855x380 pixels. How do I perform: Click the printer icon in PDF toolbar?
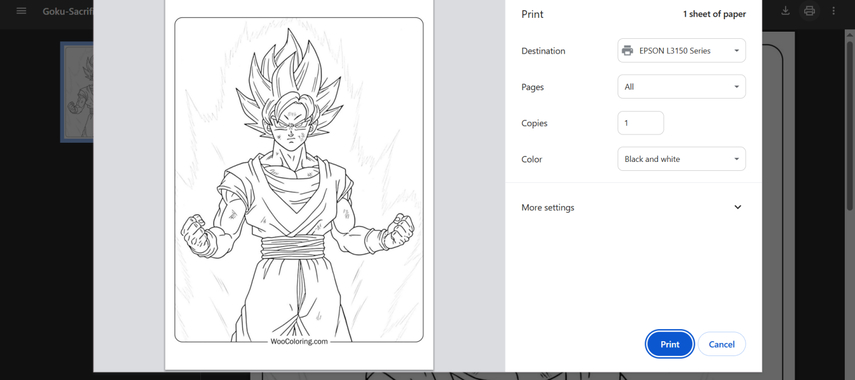pos(810,11)
